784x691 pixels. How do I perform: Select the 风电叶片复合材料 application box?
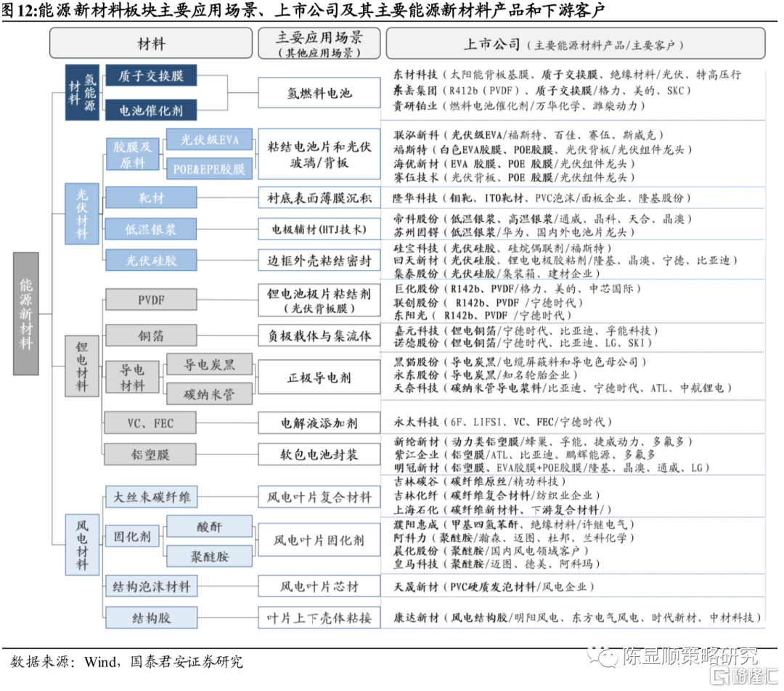319,496
